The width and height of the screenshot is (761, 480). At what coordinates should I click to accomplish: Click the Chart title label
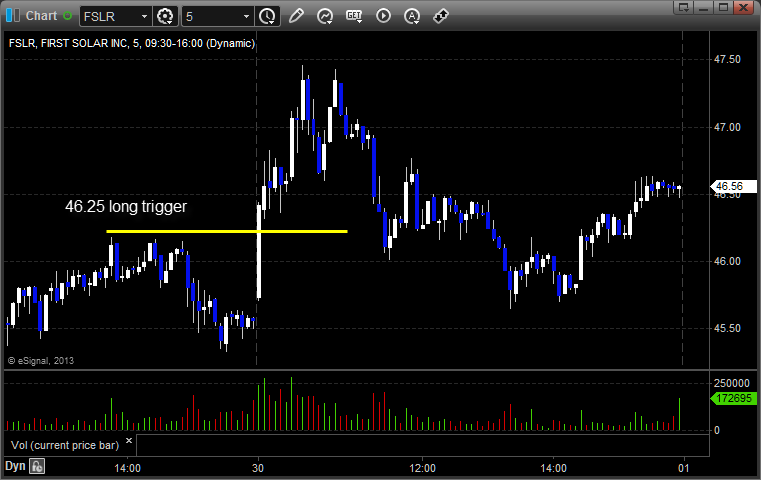pyautogui.click(x=41, y=16)
